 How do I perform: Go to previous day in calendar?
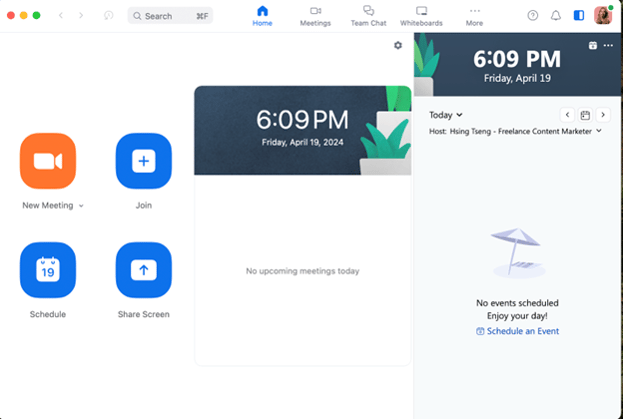click(x=567, y=115)
